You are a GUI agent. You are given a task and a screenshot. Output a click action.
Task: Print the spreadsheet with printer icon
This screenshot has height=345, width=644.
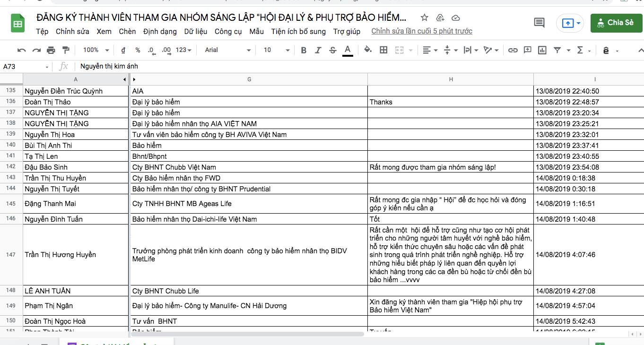tap(51, 50)
